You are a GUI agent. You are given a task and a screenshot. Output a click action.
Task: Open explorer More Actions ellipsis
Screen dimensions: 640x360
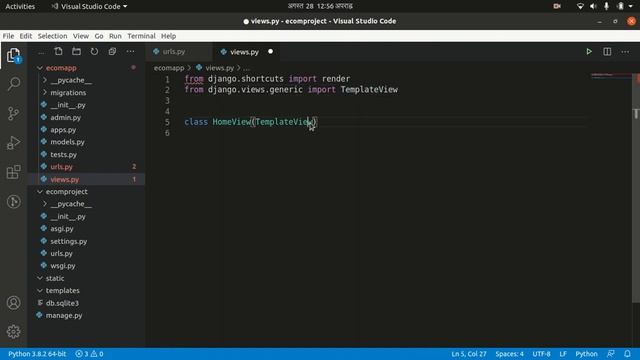(x=130, y=51)
